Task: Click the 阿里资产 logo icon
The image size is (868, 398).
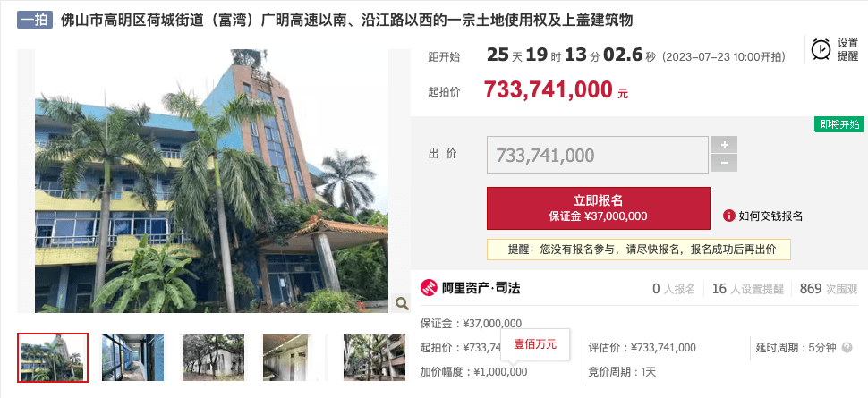Action: tap(429, 288)
